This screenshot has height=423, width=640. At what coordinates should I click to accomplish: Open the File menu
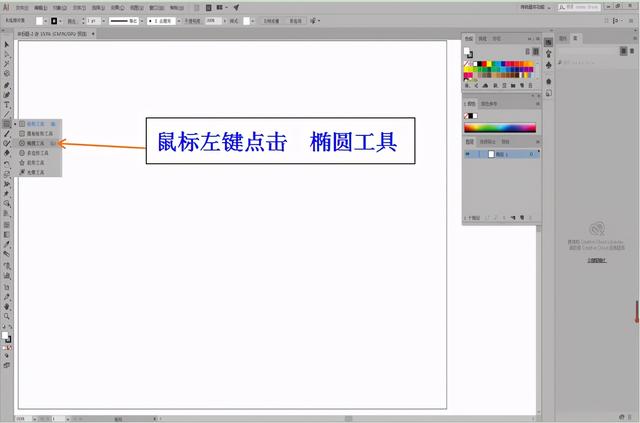[22, 8]
